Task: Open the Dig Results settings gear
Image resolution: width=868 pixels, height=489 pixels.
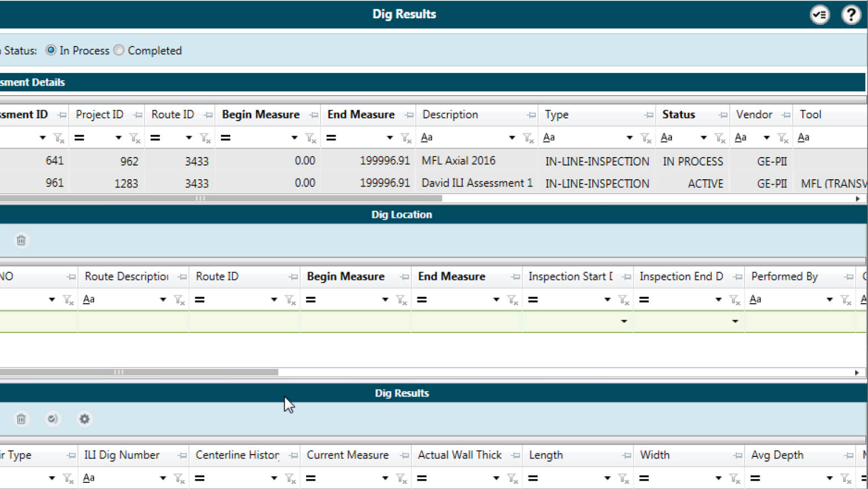Action: click(x=84, y=419)
